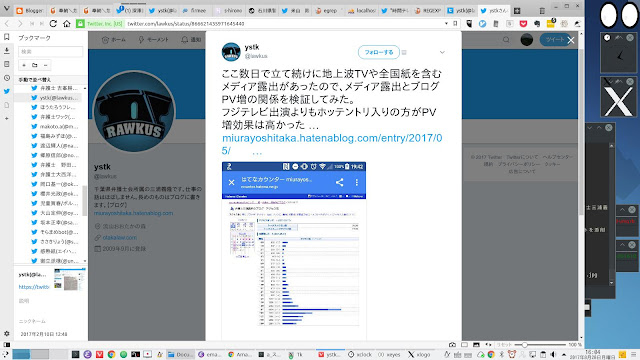This screenshot has height=360, width=640.
Task: Click the xclock taskbar entry
Action: point(359,355)
